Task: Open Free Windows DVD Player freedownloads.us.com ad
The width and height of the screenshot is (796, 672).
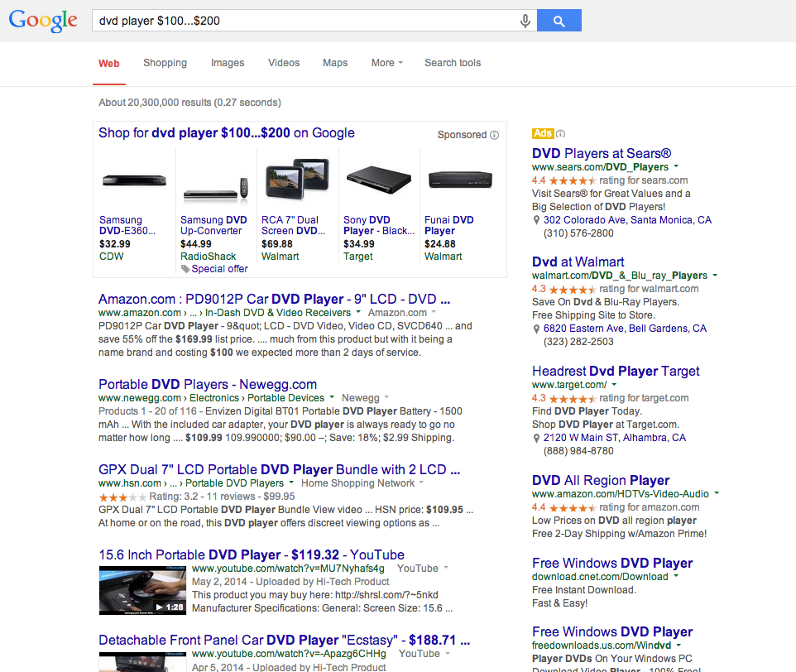Action: 612,631
